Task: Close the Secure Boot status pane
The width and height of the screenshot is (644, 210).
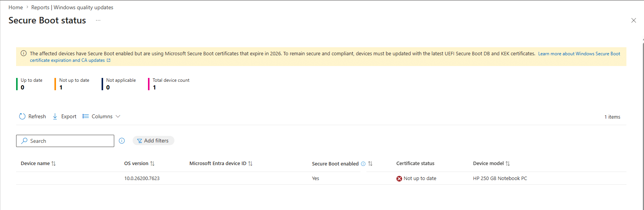Action: point(633,20)
